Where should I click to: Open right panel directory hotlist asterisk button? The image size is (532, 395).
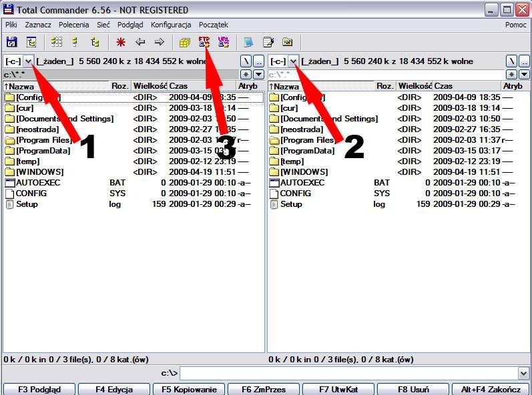point(511,74)
